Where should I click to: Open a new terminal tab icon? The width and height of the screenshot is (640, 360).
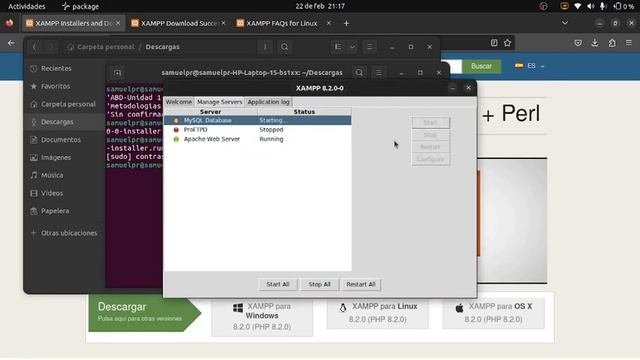117,73
